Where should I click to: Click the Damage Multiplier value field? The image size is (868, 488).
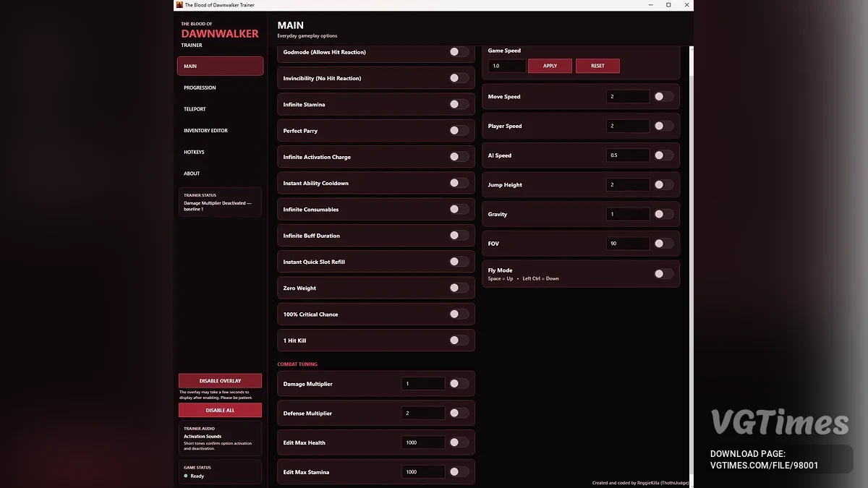pos(423,384)
